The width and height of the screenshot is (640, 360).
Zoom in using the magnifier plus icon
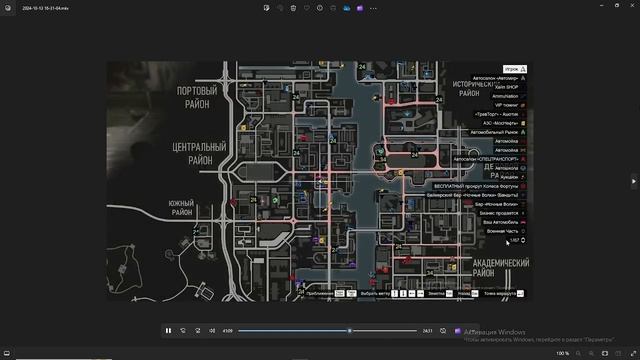(591, 353)
